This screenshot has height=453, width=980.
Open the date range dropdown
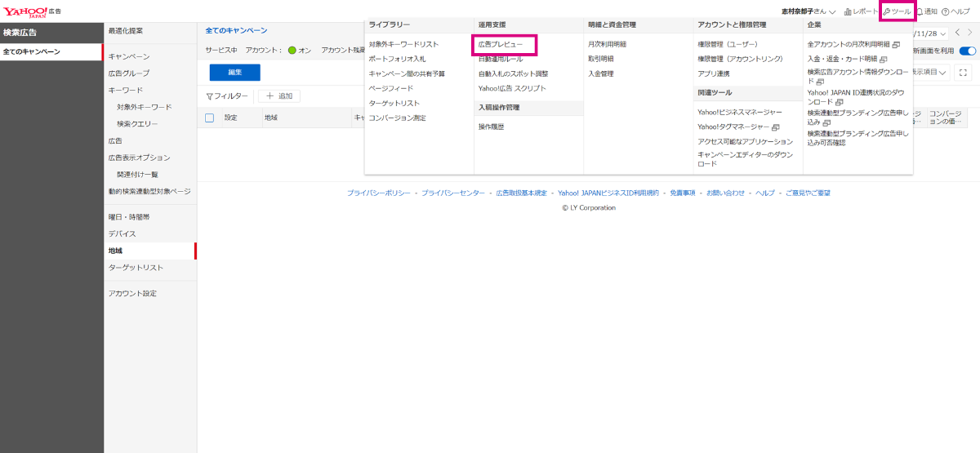(931, 33)
